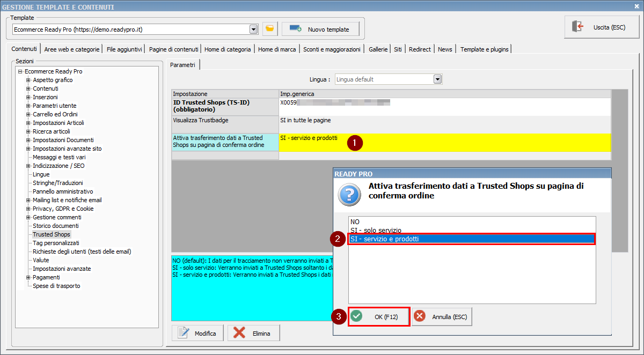Confirm with the OK (F12) button
644x355 pixels.
pyautogui.click(x=379, y=316)
